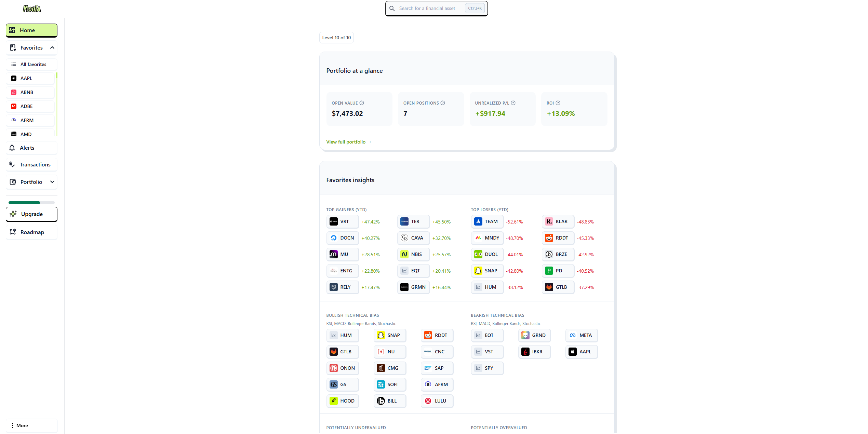The width and height of the screenshot is (868, 434).
Task: Open the PD chip in top losers
Action: (558, 271)
